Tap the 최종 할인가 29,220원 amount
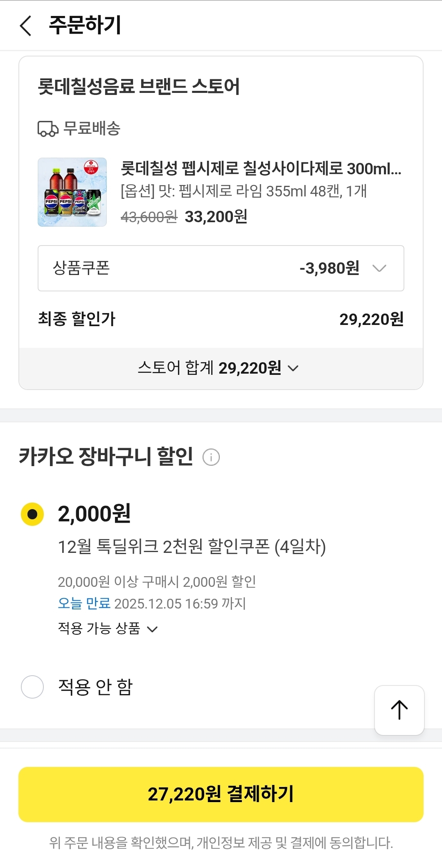The width and height of the screenshot is (442, 868). (371, 319)
